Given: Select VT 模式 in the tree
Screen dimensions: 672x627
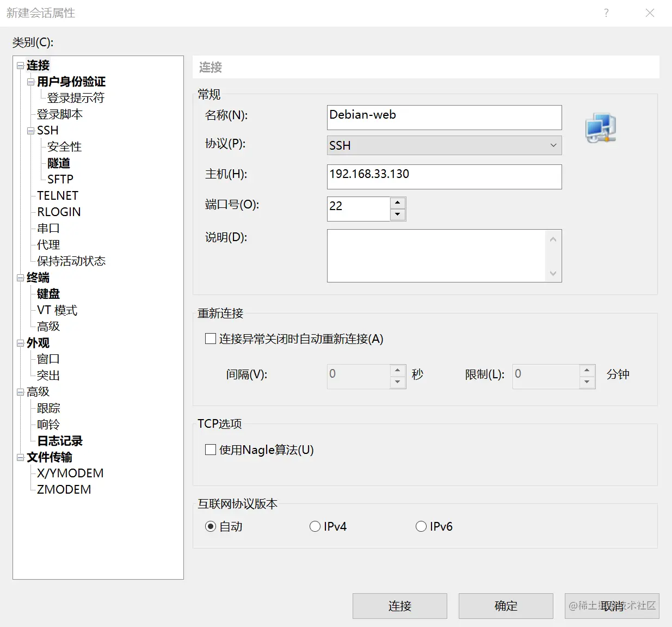Looking at the screenshot, I should click(x=57, y=310).
